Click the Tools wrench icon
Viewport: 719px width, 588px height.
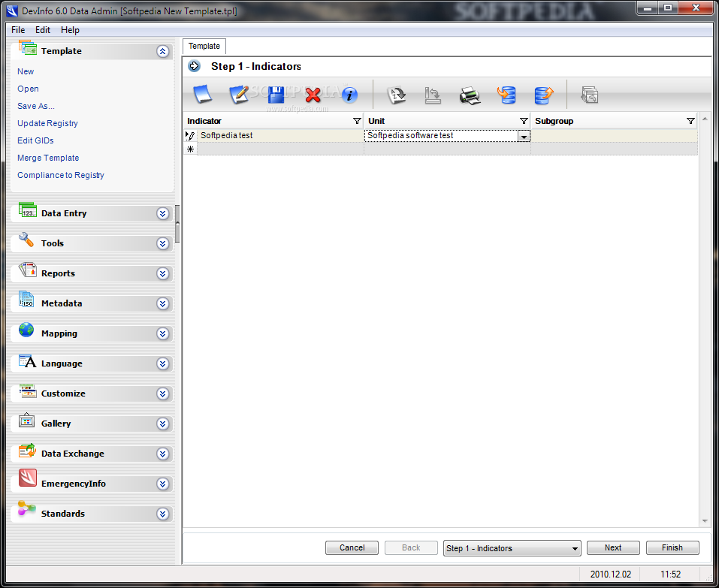(x=26, y=240)
